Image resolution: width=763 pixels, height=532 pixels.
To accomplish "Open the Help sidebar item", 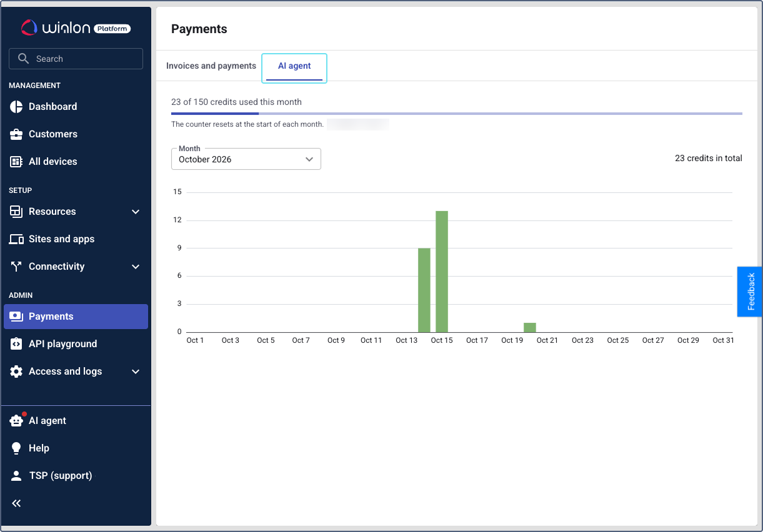I will tap(76, 448).
